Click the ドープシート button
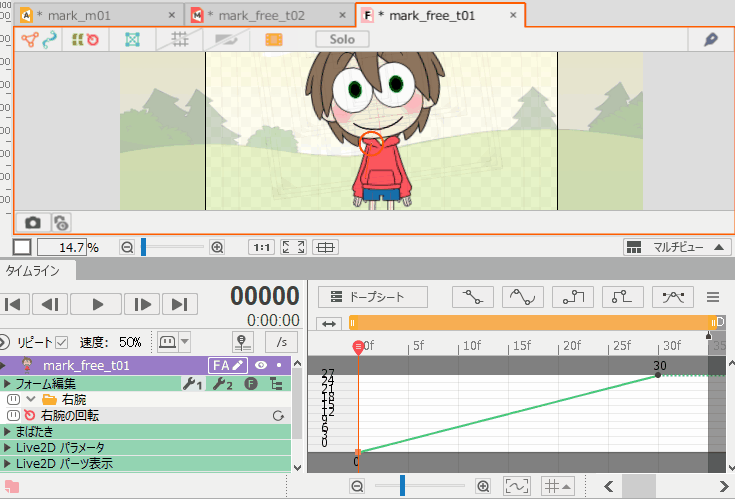 pyautogui.click(x=374, y=297)
